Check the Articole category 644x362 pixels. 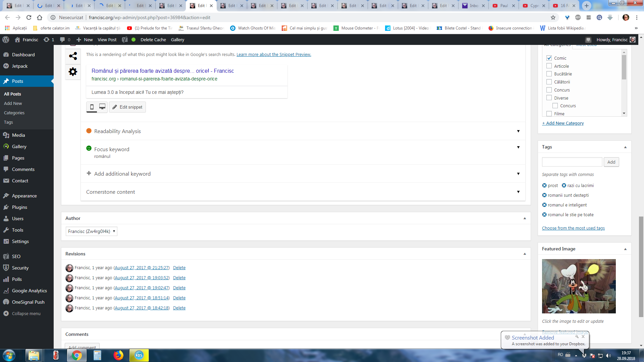(x=549, y=66)
